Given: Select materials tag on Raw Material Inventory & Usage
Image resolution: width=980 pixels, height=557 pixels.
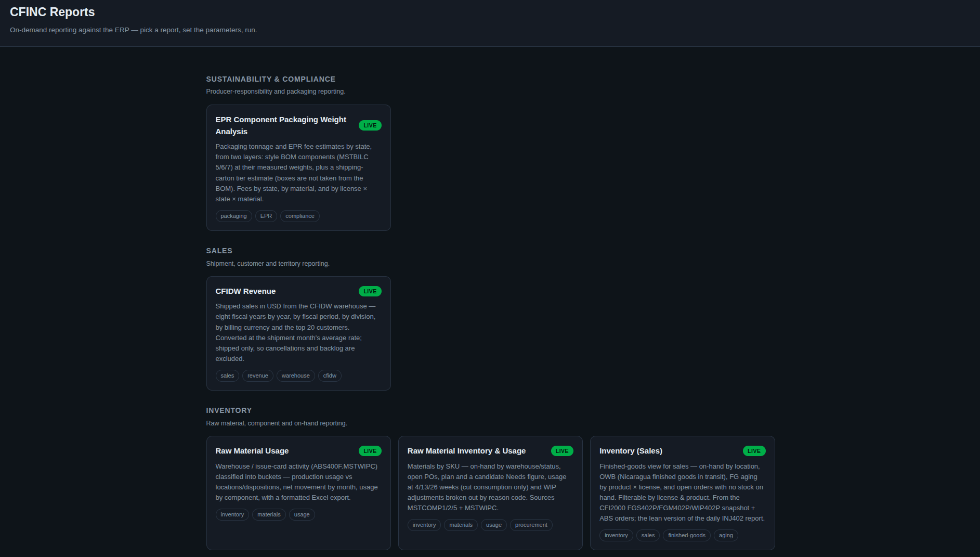Looking at the screenshot, I should 461,525.
